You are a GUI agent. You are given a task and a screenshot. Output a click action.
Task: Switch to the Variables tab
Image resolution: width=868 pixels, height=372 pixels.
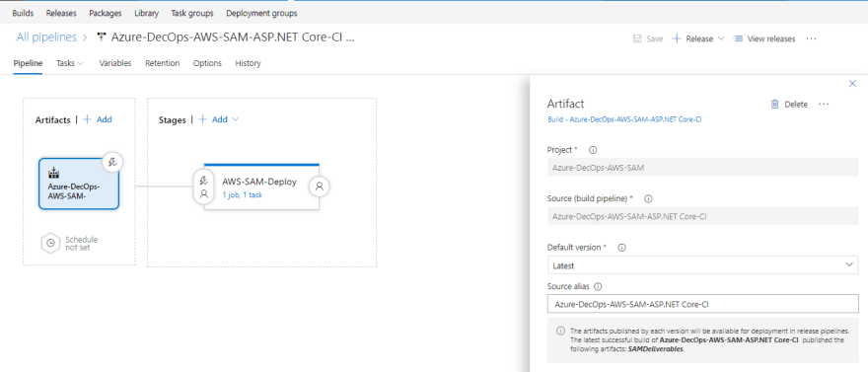click(115, 63)
